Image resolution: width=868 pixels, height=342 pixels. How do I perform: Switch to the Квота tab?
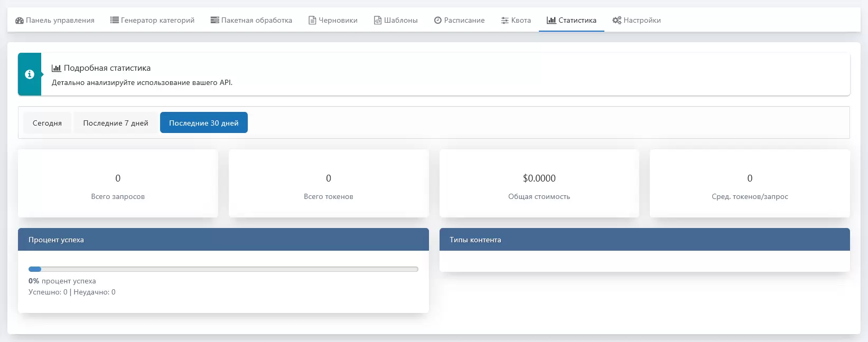point(516,20)
